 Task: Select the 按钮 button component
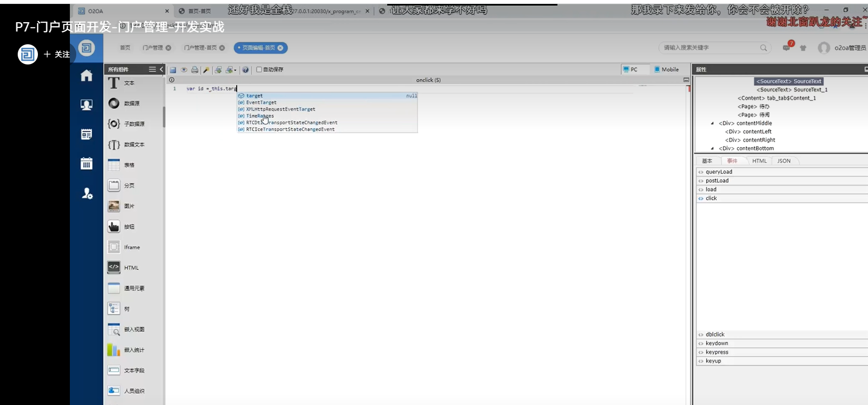(x=122, y=227)
